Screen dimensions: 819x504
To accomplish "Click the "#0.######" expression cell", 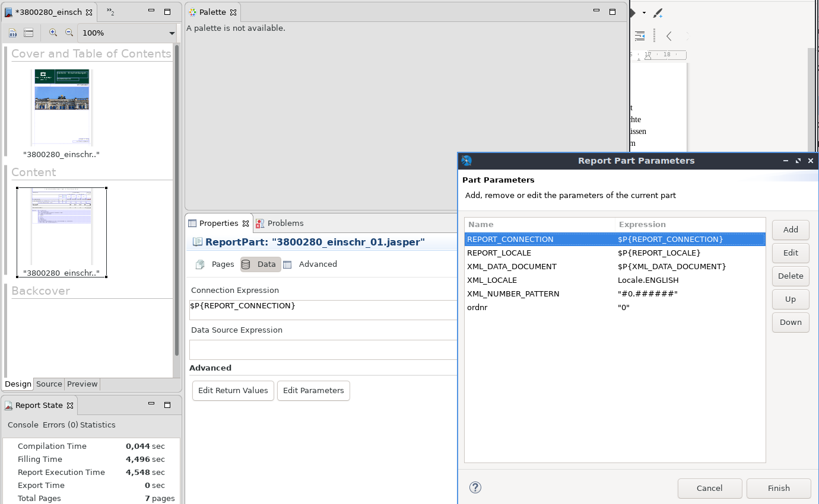I will click(x=647, y=294).
